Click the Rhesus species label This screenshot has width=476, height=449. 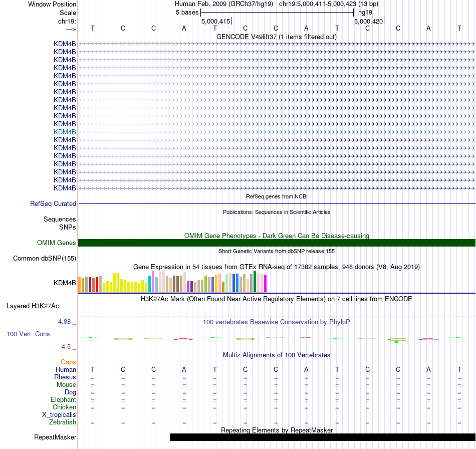click(x=65, y=377)
